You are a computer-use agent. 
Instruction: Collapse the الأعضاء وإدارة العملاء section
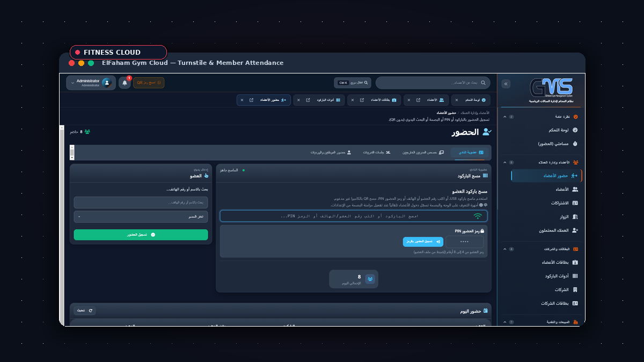(x=504, y=162)
